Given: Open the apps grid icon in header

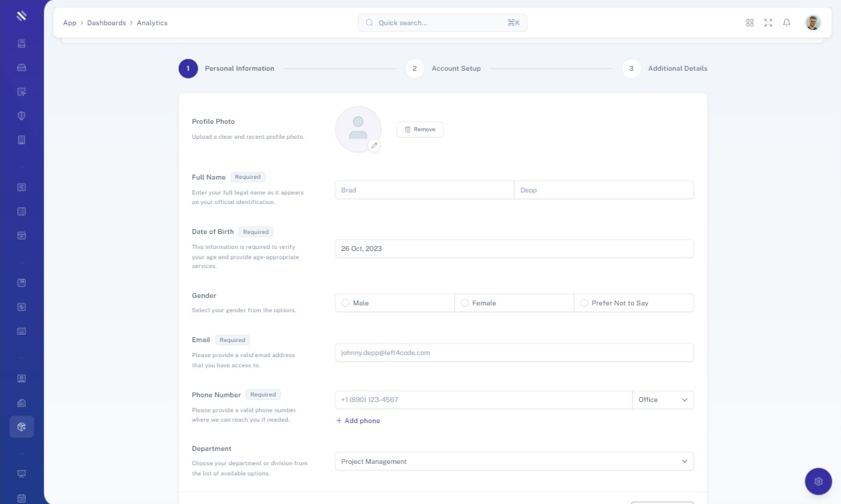Looking at the screenshot, I should (x=750, y=23).
